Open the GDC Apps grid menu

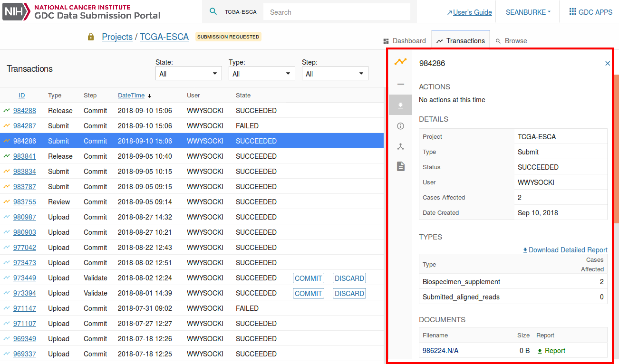pyautogui.click(x=591, y=12)
